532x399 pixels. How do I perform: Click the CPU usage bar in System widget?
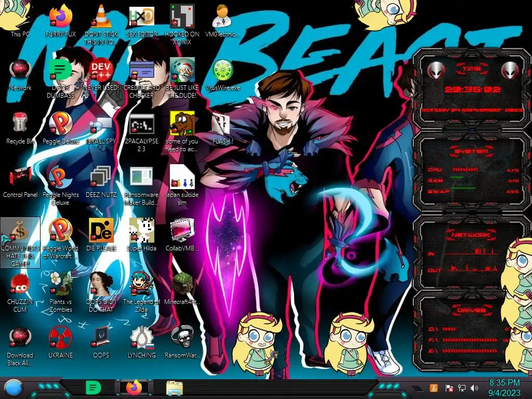pos(464,170)
